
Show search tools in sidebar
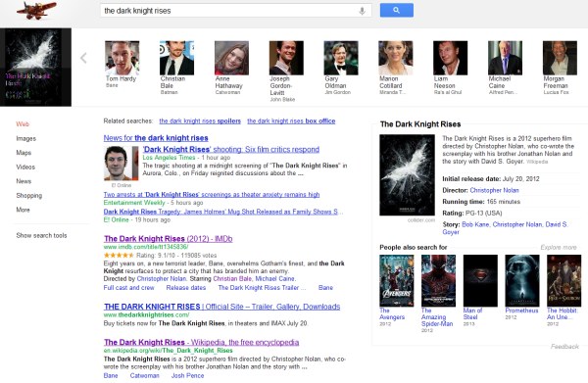[41, 235]
